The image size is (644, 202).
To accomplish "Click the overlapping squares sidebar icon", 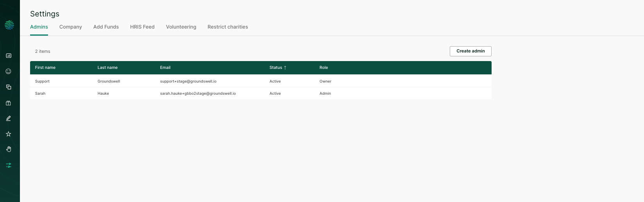I will coord(9,87).
